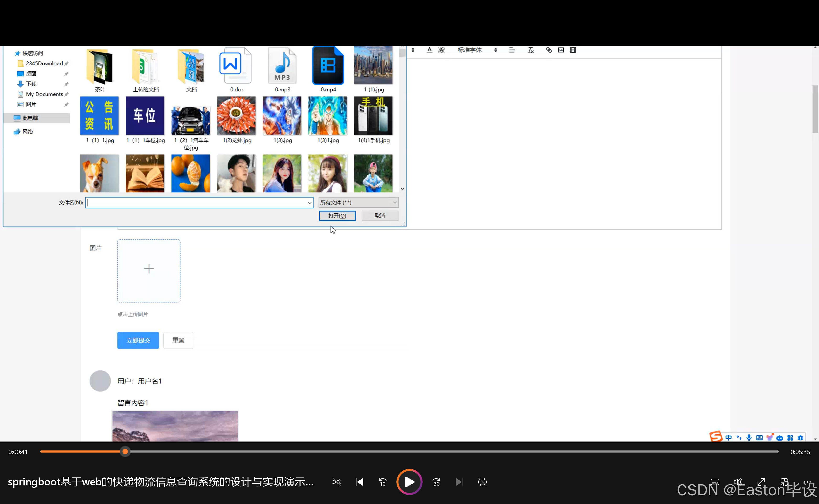
Task: Click the plus box to upload image
Action: pyautogui.click(x=149, y=271)
